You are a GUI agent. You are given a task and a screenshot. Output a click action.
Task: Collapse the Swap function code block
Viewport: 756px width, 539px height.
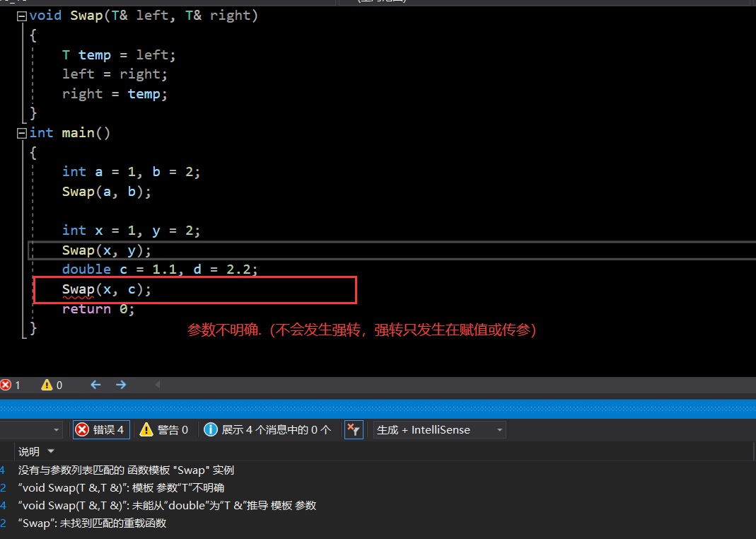(x=22, y=16)
